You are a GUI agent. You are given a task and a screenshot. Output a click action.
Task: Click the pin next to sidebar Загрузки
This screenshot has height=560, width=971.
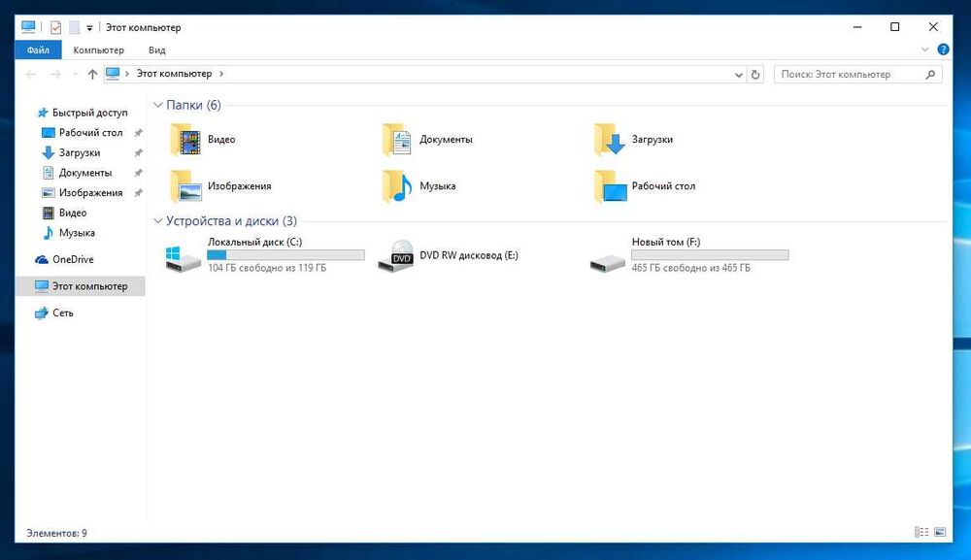click(138, 152)
